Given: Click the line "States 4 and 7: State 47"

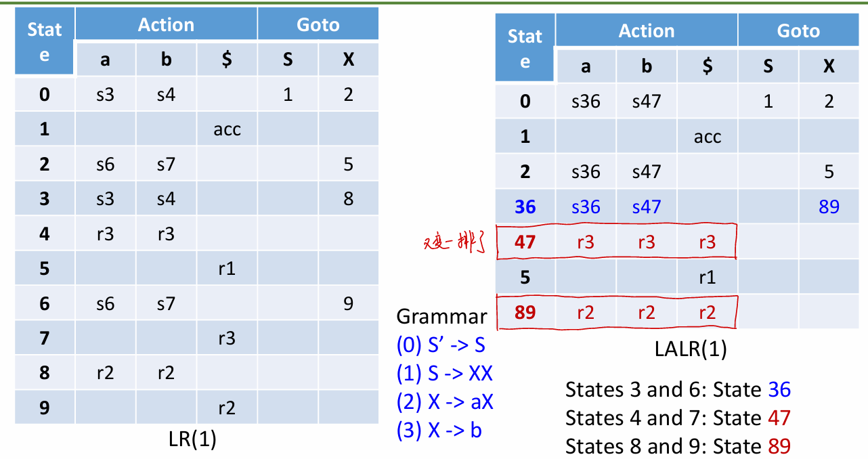Looking at the screenshot, I should coord(678,418).
